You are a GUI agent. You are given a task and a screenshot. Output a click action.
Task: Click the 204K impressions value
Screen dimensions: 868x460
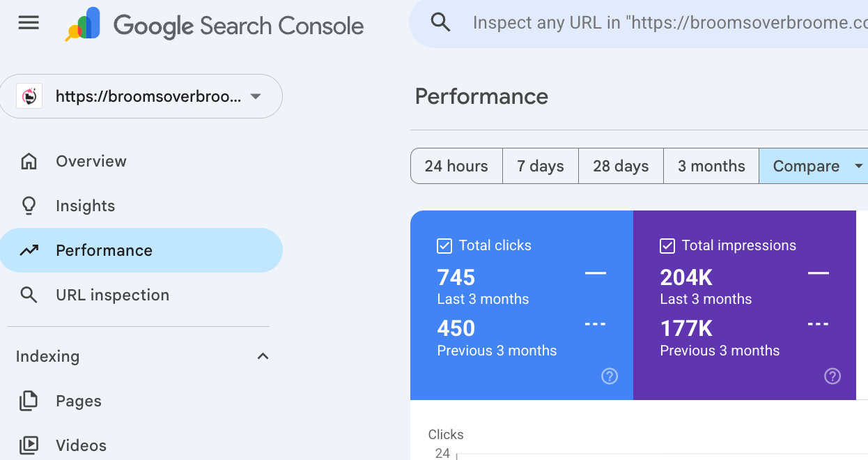686,277
